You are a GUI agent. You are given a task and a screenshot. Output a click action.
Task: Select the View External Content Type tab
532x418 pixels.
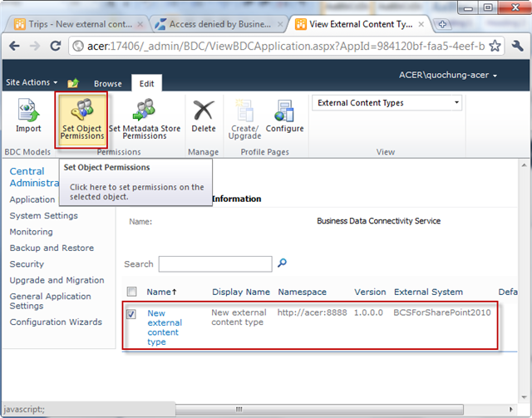point(360,24)
